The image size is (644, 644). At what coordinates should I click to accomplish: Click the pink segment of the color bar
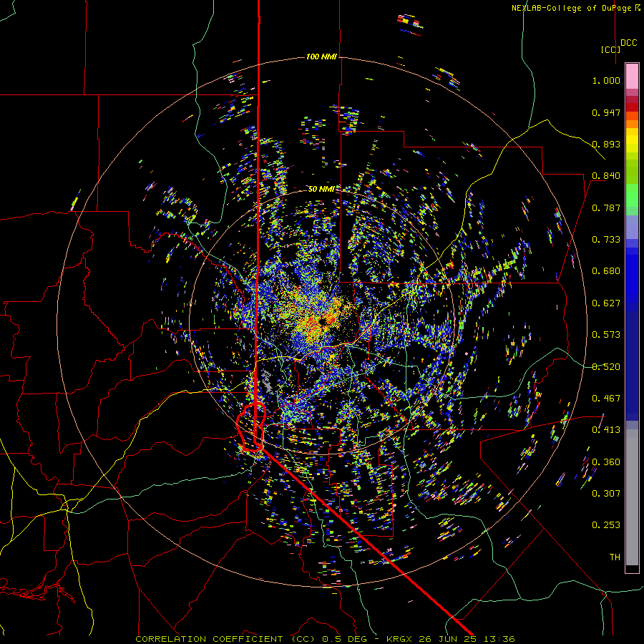(632, 76)
